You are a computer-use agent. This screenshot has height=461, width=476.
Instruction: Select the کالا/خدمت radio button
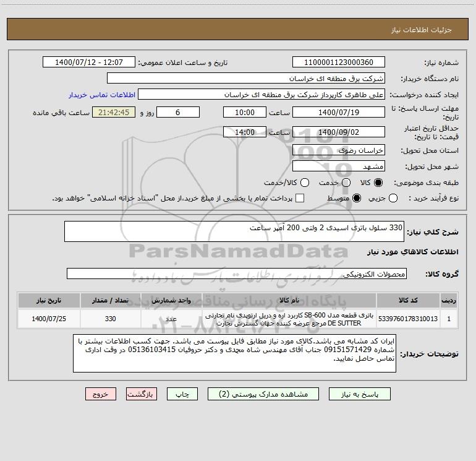click(x=305, y=183)
